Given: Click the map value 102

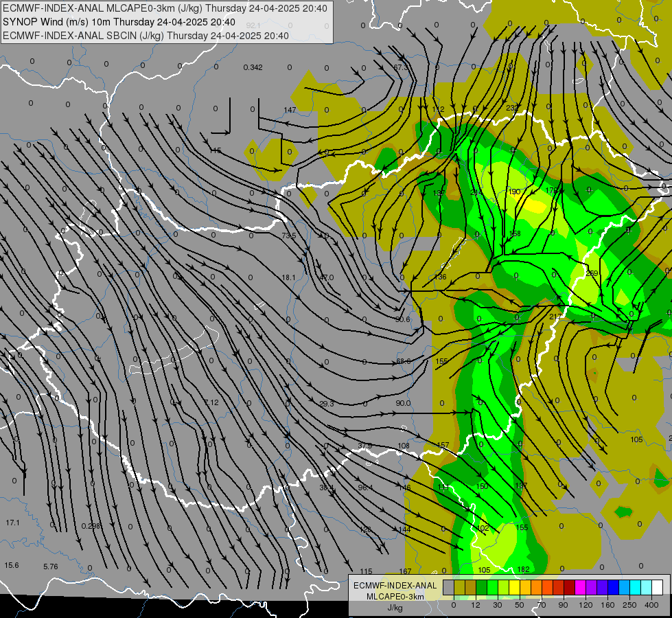Looking at the screenshot, I should [483, 528].
